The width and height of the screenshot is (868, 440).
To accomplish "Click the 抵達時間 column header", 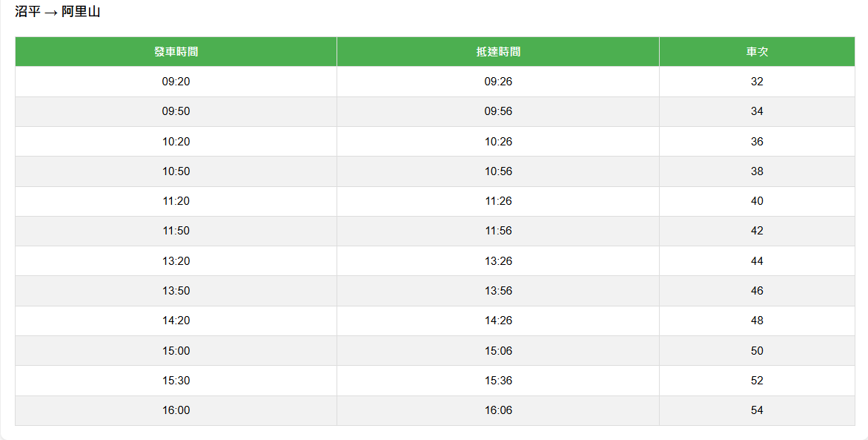I will [498, 52].
